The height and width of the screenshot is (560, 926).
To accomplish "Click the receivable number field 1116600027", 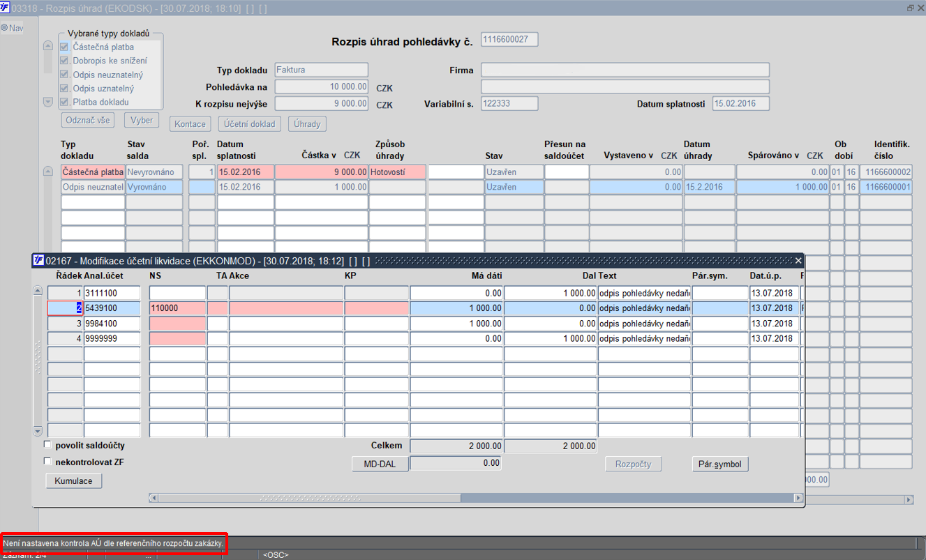I will click(509, 40).
